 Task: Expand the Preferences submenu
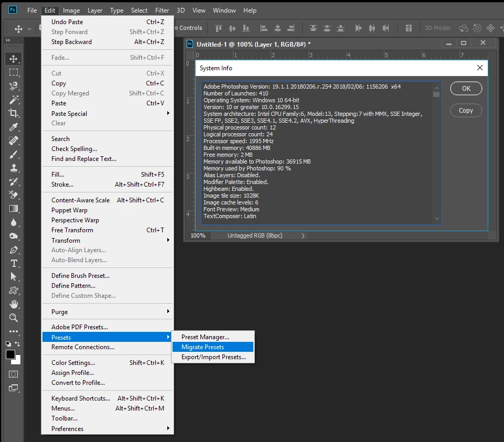pos(108,429)
